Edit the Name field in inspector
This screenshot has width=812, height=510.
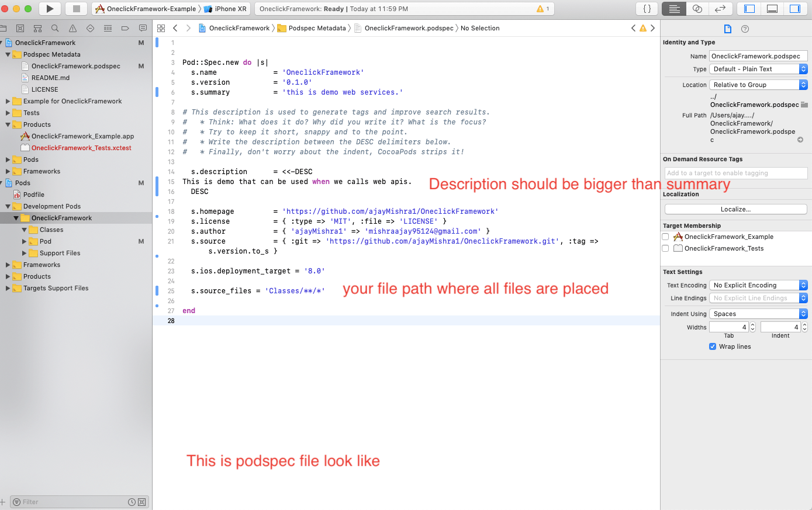759,56
